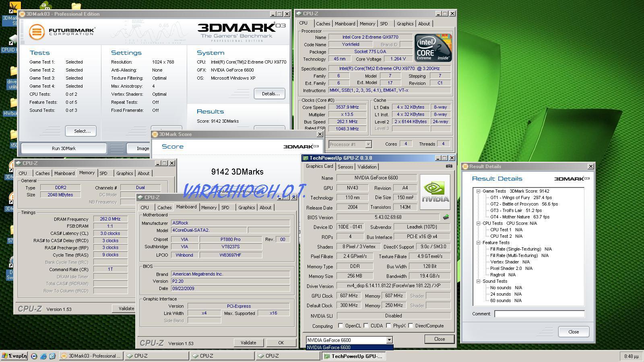This screenshot has width=644, height=362.
Task: Click the Start button (Έναρξη)
Action: coord(14,356)
